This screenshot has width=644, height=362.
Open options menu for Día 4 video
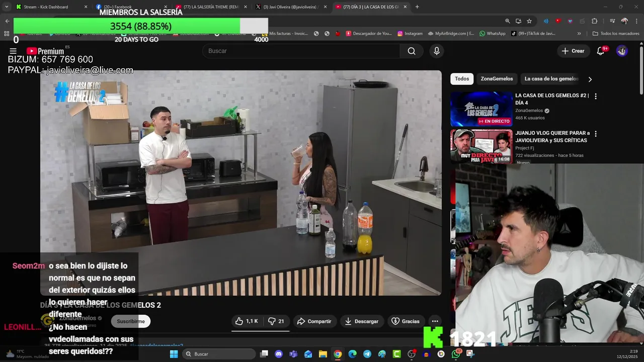tap(596, 96)
